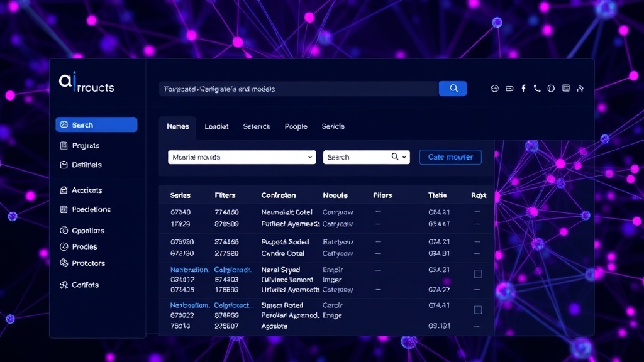
Task: Click the Foecletions sidebar icon
Action: click(64, 209)
